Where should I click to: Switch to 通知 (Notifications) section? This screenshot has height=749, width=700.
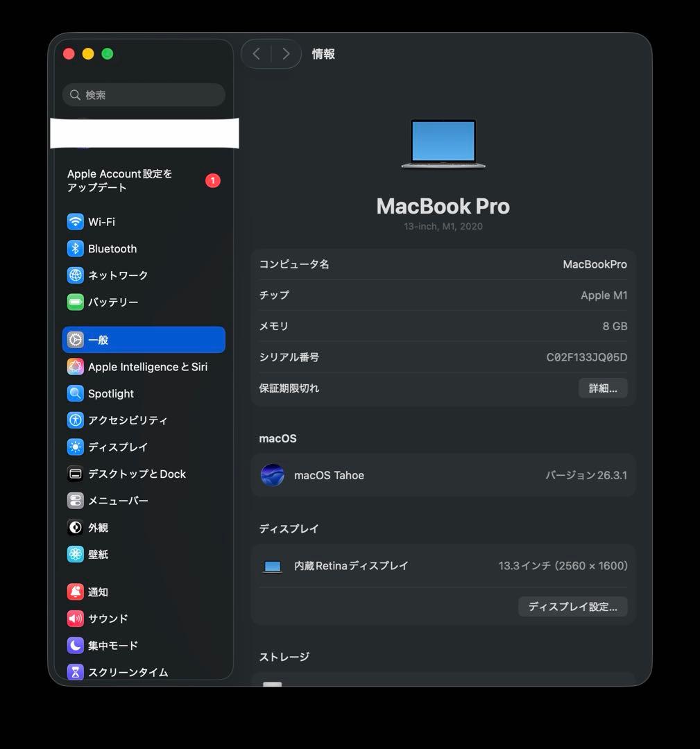coord(97,592)
